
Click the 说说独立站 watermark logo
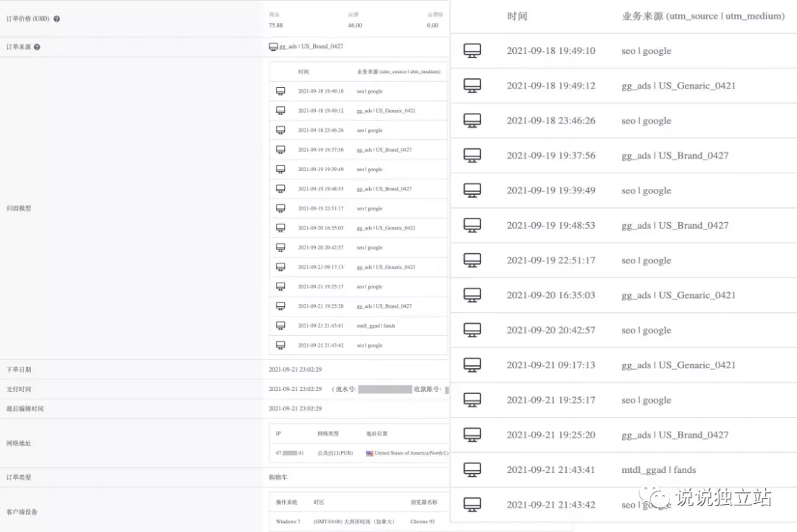coord(706,497)
